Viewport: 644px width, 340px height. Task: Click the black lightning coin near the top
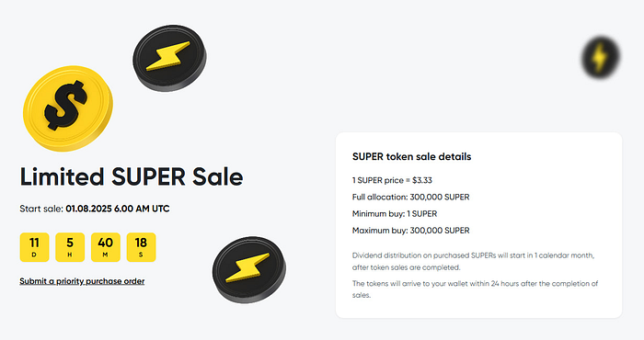click(169, 58)
